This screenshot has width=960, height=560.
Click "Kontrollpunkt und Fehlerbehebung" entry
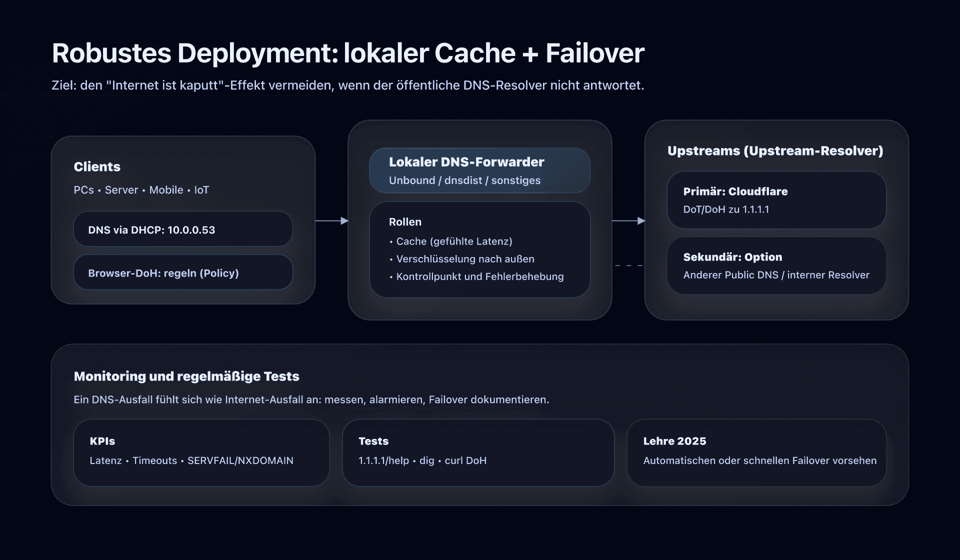(x=476, y=276)
